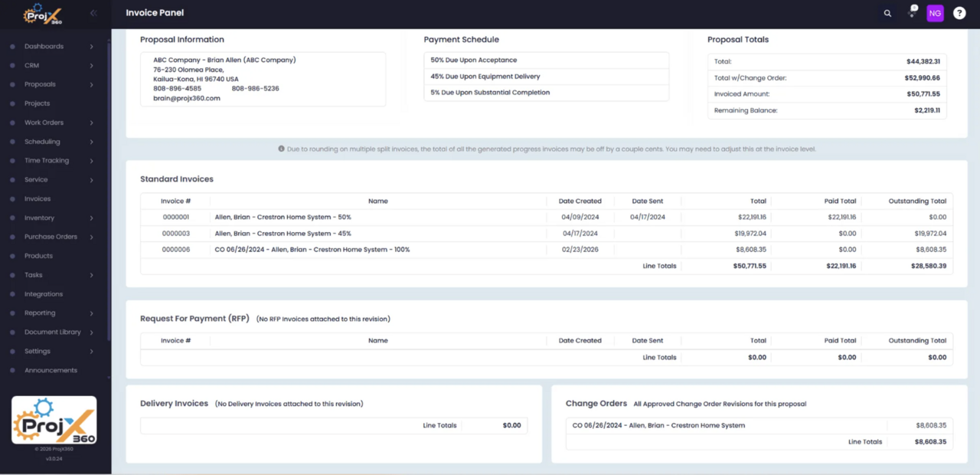Open search from the top bar
The image size is (980, 475).
point(887,13)
